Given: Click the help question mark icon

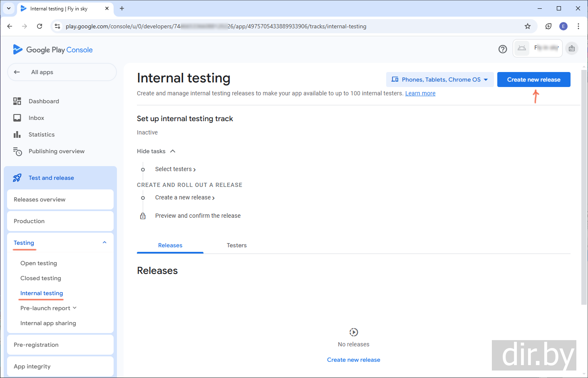Looking at the screenshot, I should [x=502, y=49].
